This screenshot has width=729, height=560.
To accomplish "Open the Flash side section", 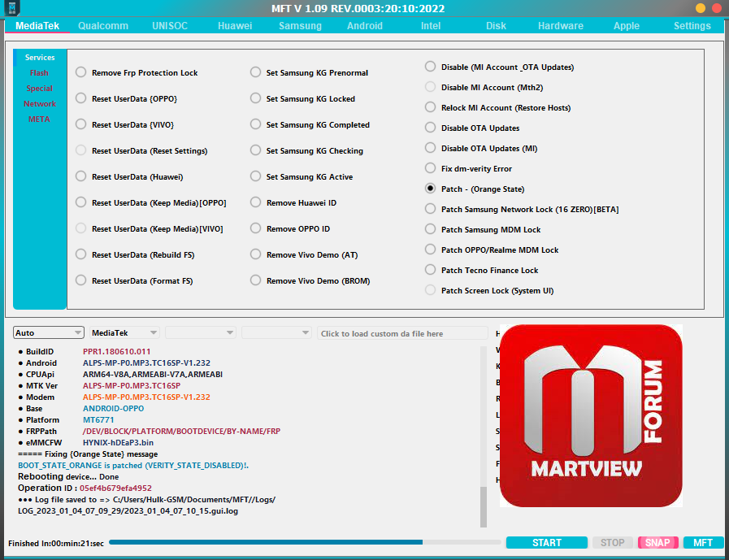I will coord(39,73).
